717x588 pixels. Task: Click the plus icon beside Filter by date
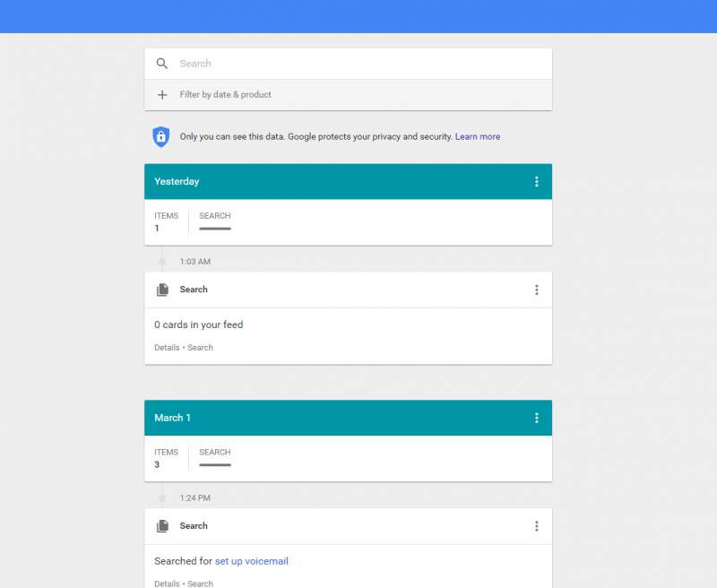(162, 95)
